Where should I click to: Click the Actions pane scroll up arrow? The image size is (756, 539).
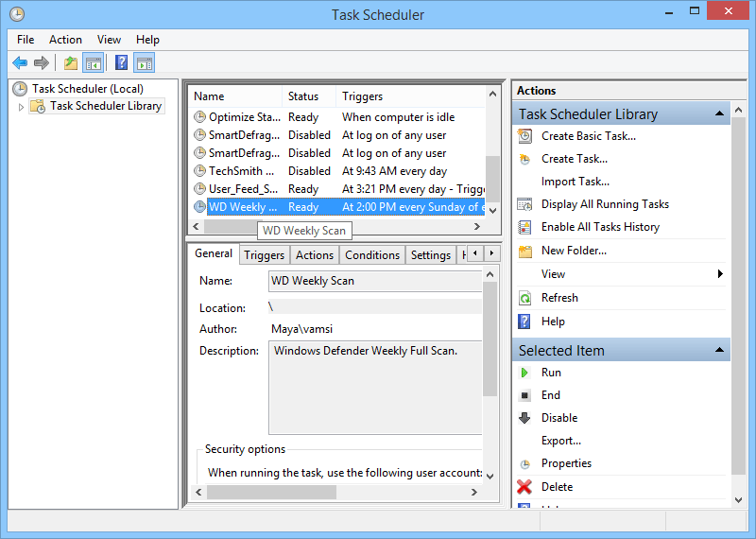tap(739, 110)
